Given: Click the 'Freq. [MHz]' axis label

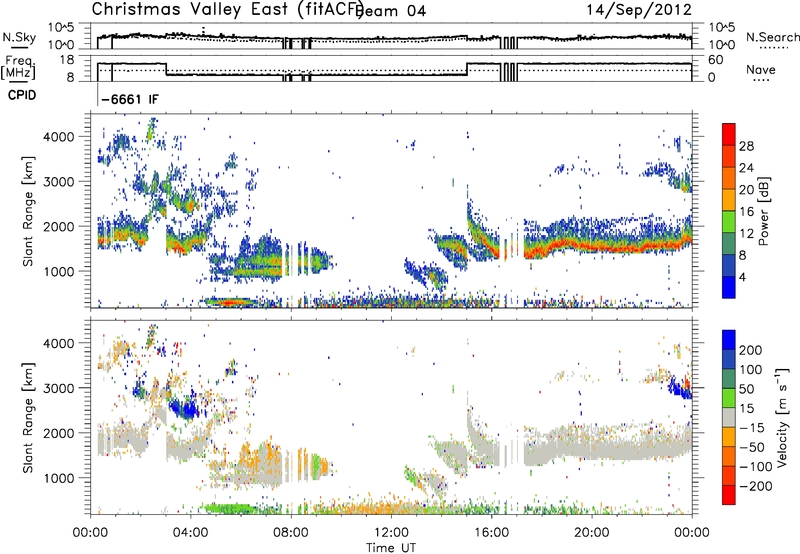Looking at the screenshot, I should tap(19, 68).
